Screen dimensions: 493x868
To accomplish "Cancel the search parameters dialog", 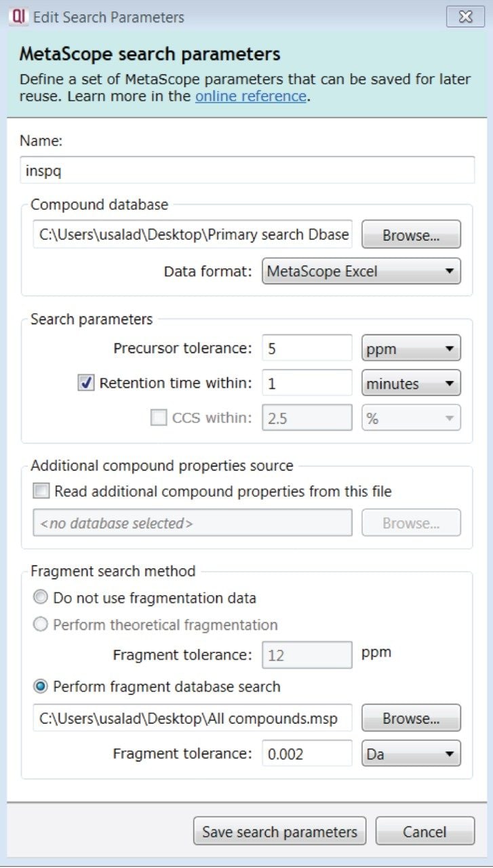I will [425, 832].
